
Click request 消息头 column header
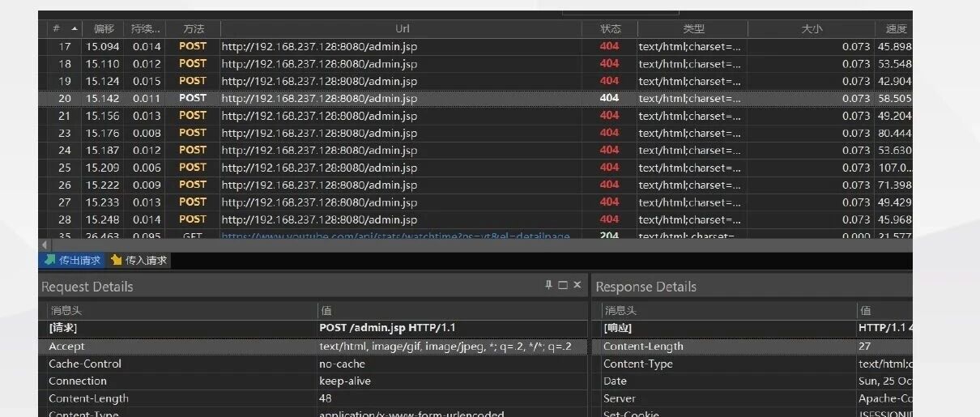point(66,310)
